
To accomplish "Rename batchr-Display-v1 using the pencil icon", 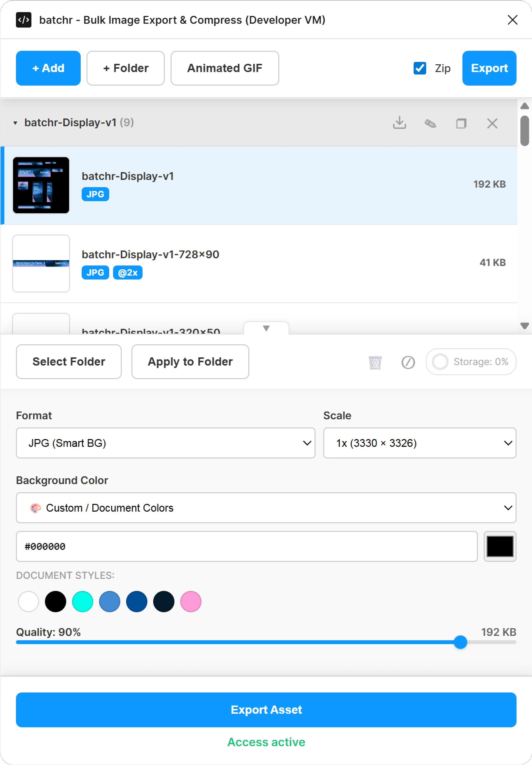I will [x=431, y=123].
